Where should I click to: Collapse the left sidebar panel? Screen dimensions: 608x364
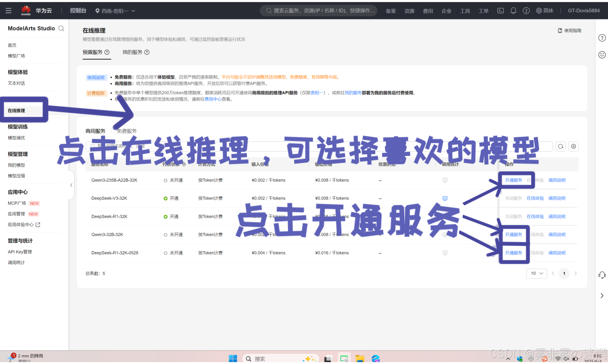pos(71,185)
